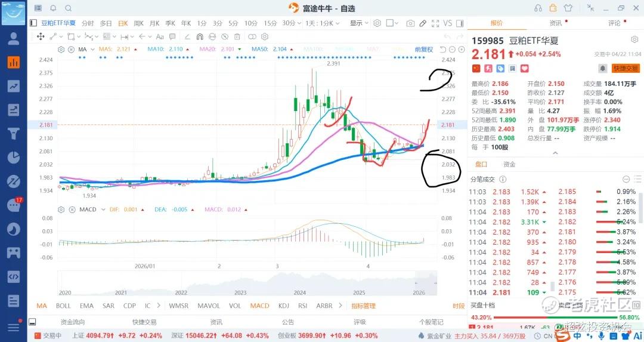Open the 1天:1分K dropdown
644x342 pixels.
pyautogui.click(x=323, y=23)
